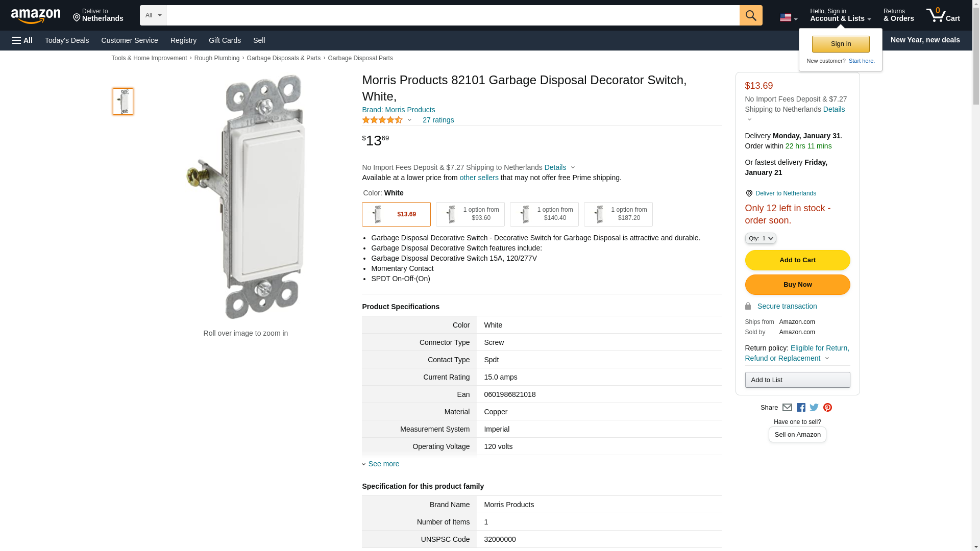
Task: Open the Qty quantity dropdown
Action: click(761, 238)
